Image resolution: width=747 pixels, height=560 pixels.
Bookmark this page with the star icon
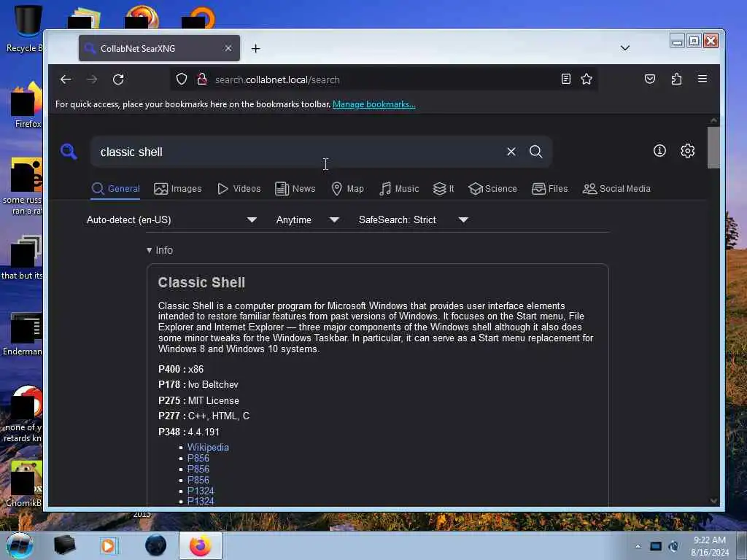[587, 79]
